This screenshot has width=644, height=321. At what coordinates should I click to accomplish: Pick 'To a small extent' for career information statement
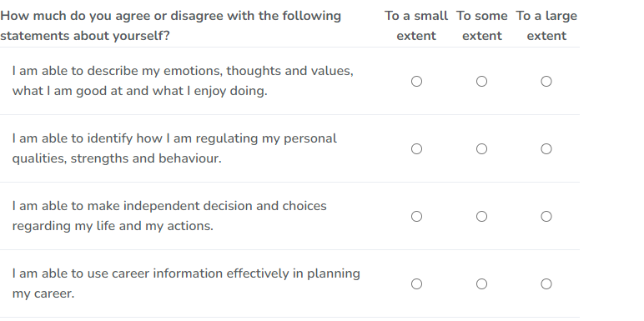[x=416, y=283]
